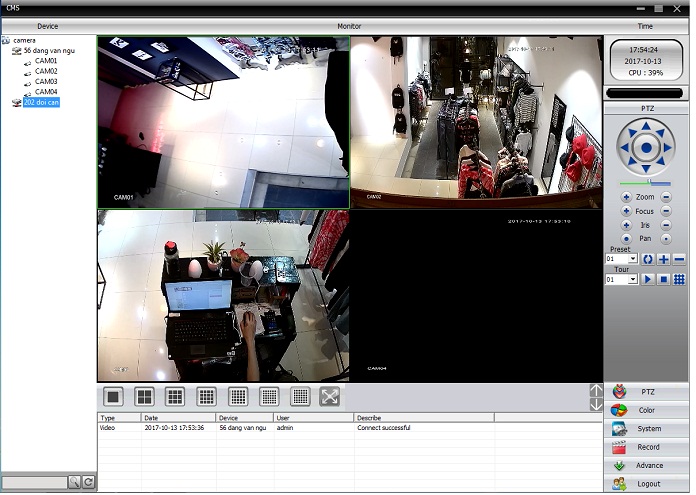The width and height of the screenshot is (696, 495).
Task: Open the Record menu
Action: tap(647, 447)
